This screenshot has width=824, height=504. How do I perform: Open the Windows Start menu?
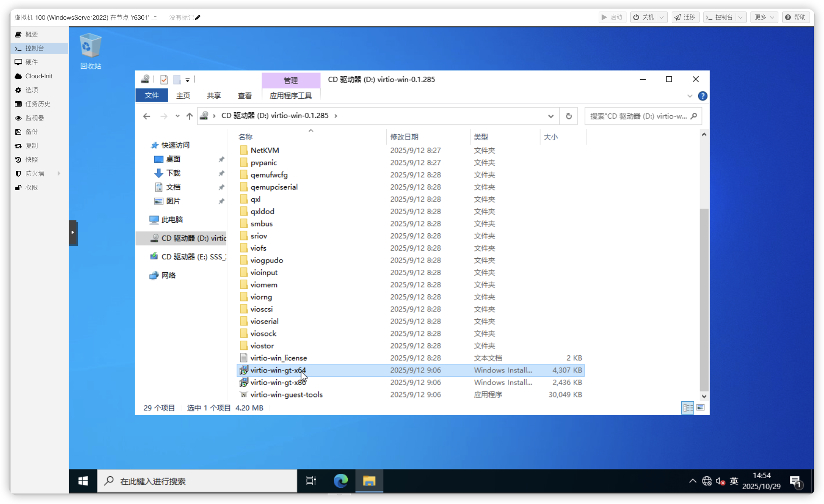[x=83, y=480]
